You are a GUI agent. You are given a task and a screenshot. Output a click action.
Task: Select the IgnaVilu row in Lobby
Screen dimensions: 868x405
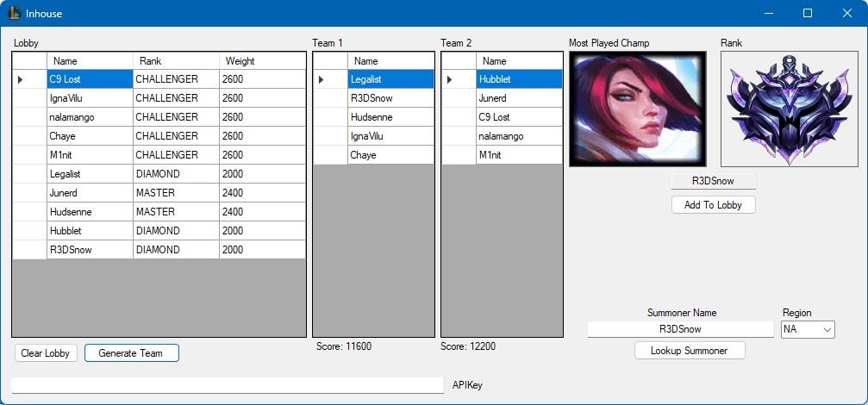[x=90, y=98]
